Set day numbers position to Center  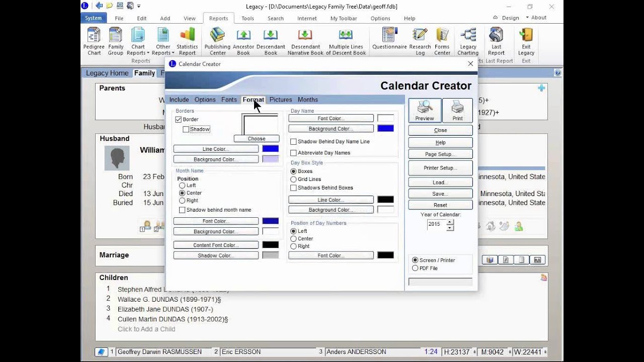[x=293, y=239]
